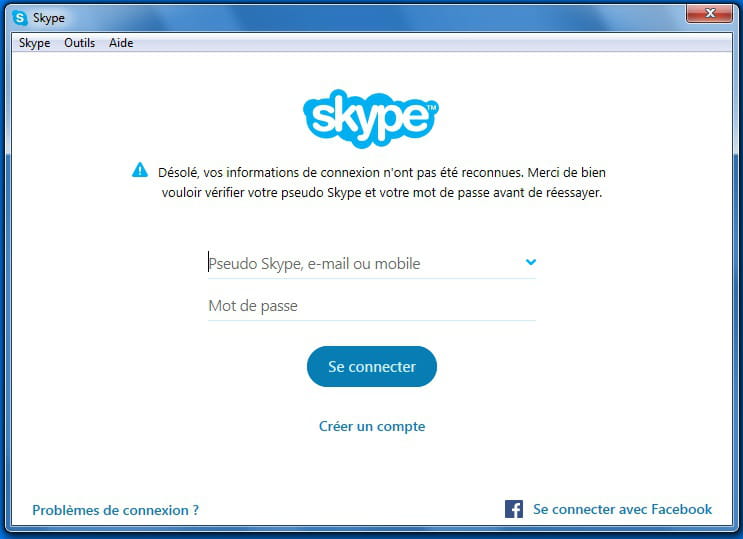Expand the saved Skype names dropdown chevron
Screen dimensions: 743x539
coord(531,262)
